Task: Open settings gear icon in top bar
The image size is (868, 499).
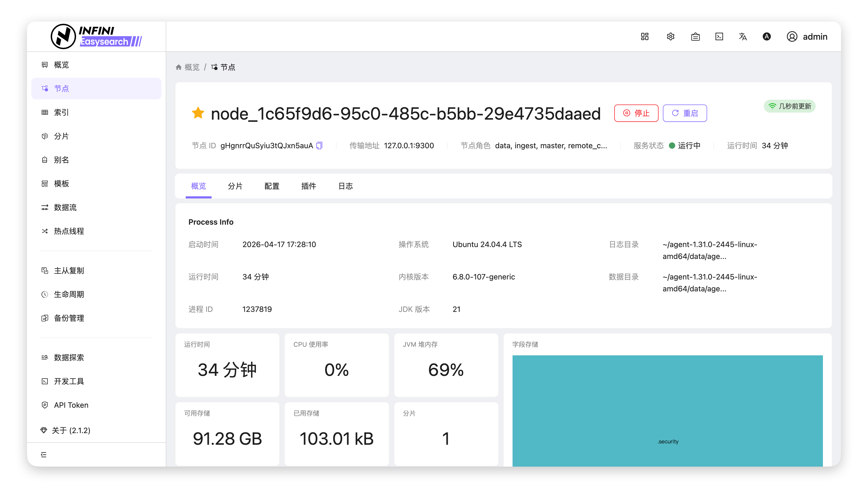Action: pos(670,37)
